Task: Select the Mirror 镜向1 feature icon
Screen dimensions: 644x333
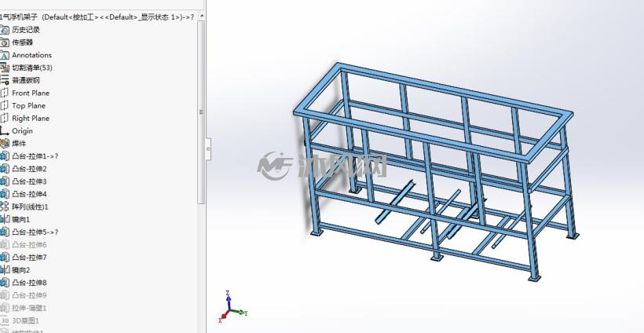Action: (x=4, y=219)
